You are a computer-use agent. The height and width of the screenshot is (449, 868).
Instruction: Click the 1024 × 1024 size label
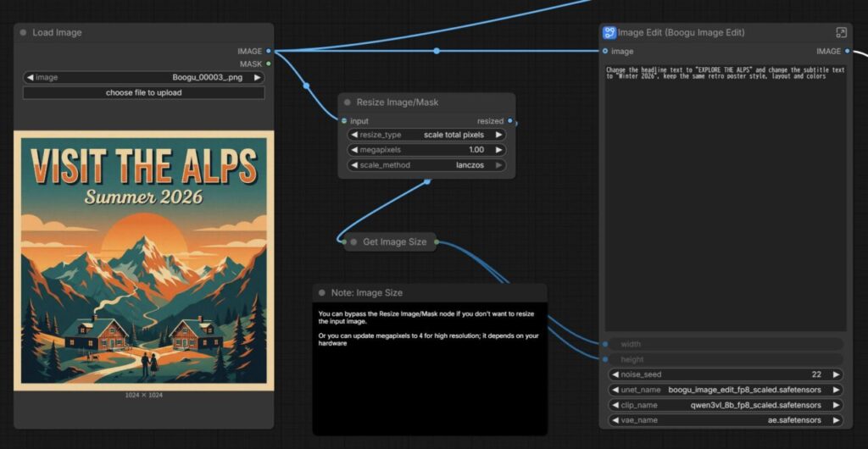click(x=143, y=396)
